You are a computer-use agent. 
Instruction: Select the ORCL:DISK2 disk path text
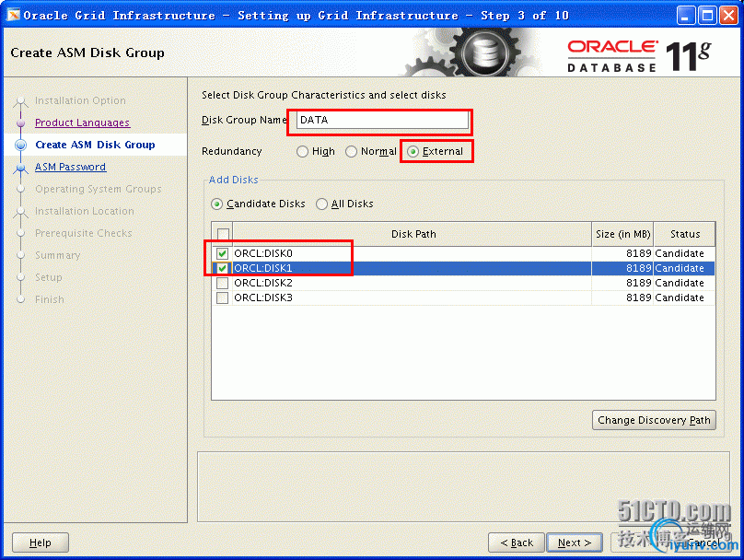[263, 283]
